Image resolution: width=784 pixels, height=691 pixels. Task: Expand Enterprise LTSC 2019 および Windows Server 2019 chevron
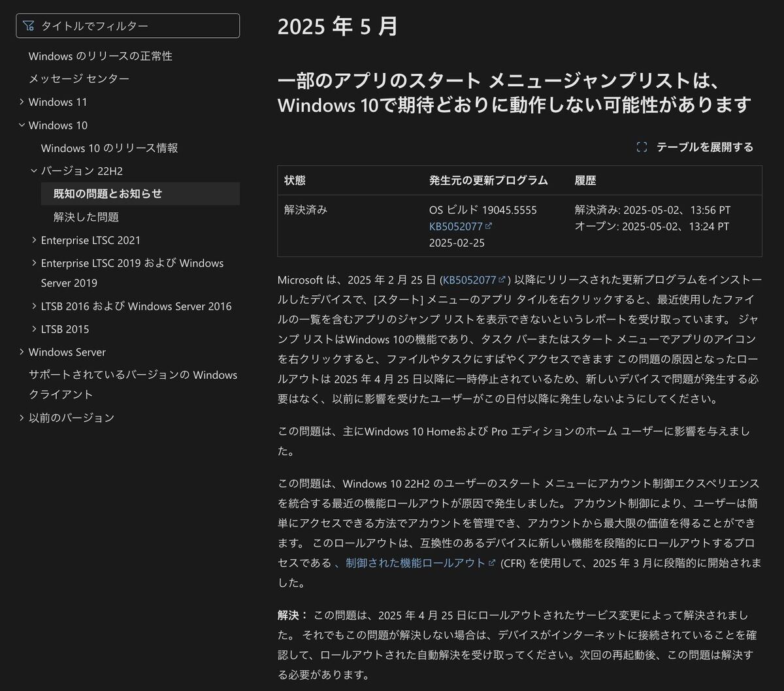(x=34, y=263)
